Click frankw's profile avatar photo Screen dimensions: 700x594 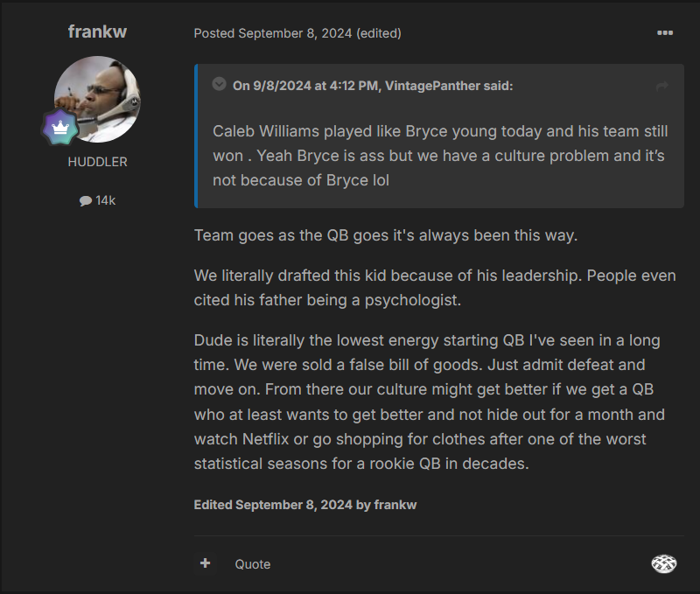coord(97,99)
